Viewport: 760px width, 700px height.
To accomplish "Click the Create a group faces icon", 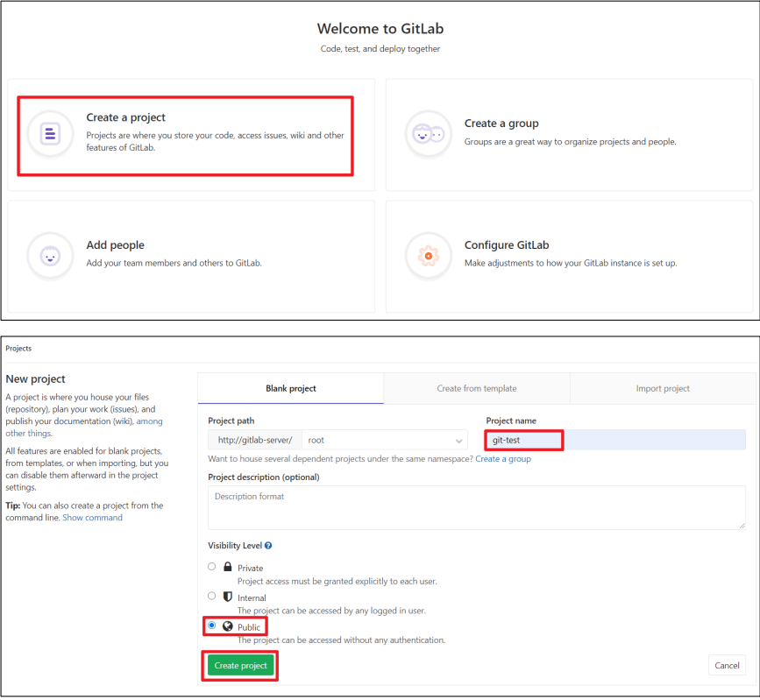I will click(x=428, y=134).
